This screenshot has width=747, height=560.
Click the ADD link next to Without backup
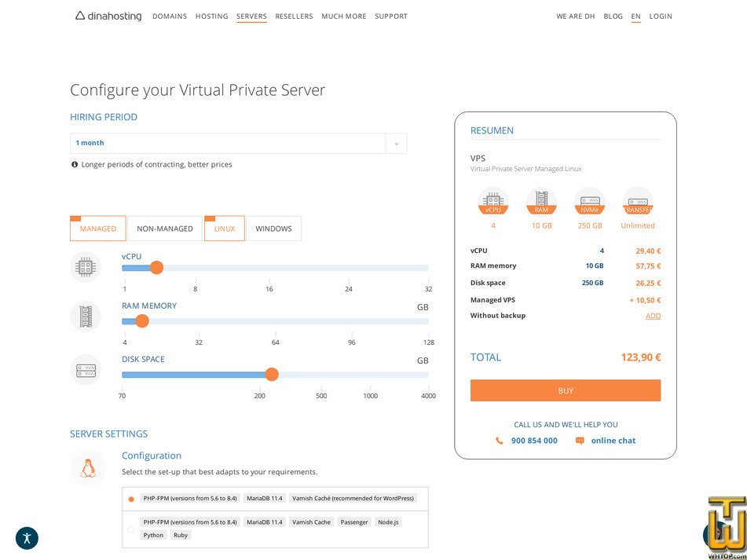tap(653, 315)
